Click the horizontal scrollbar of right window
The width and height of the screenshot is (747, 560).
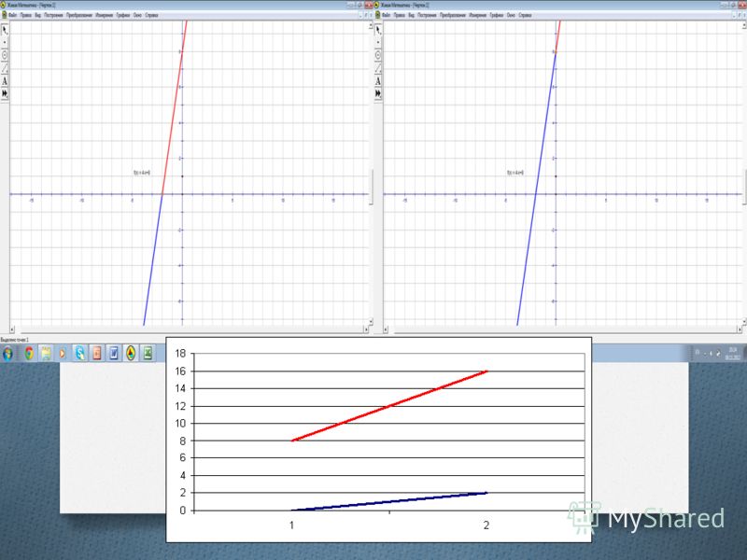tap(563, 329)
